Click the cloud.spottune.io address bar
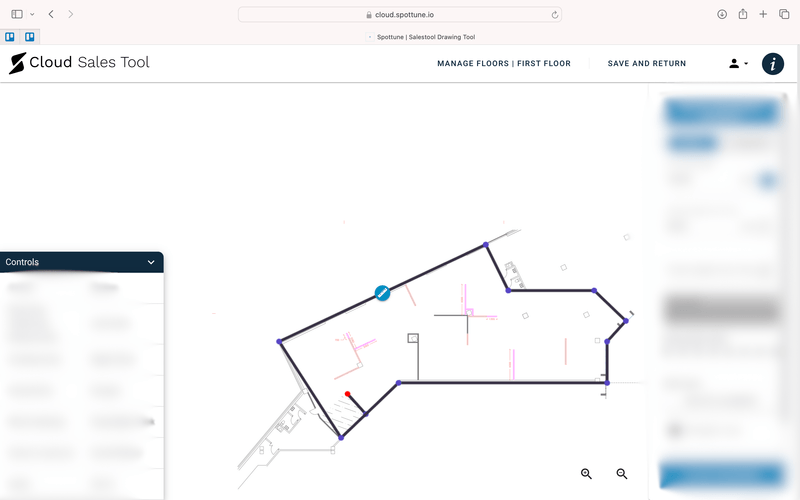The height and width of the screenshot is (500, 800). pos(399,14)
